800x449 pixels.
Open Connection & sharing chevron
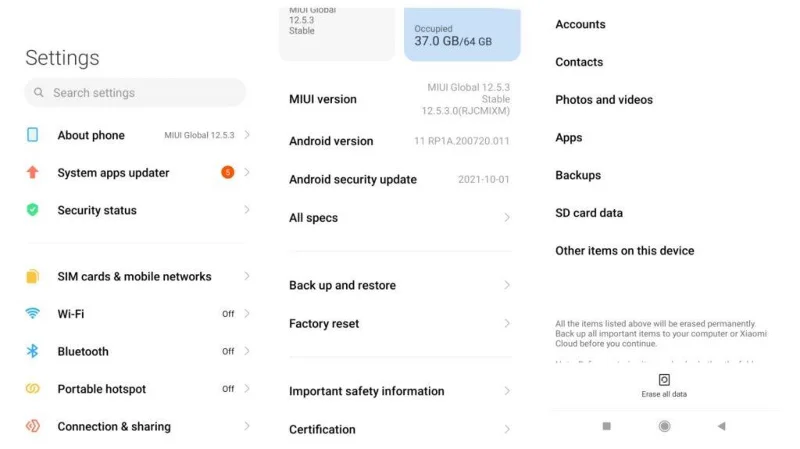tap(247, 426)
